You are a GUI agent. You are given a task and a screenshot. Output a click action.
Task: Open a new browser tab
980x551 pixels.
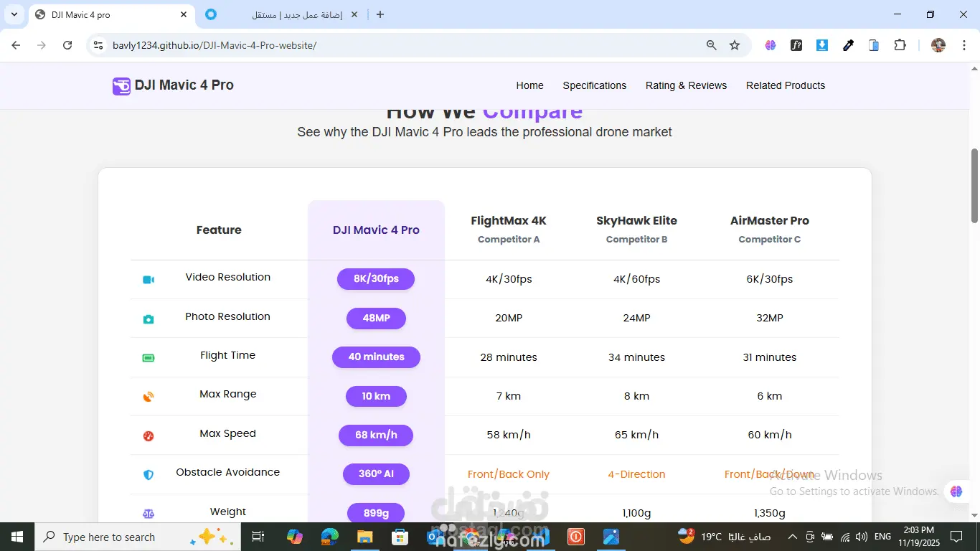tap(380, 14)
